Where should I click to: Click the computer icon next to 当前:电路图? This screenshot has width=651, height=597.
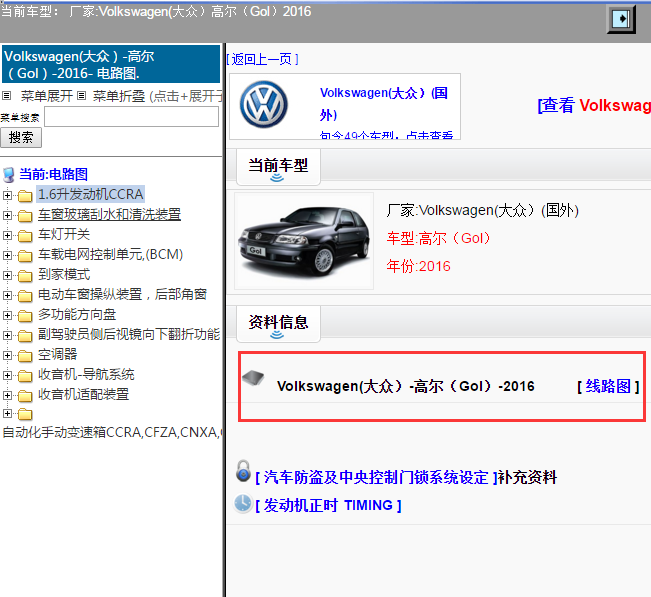click(x=9, y=175)
